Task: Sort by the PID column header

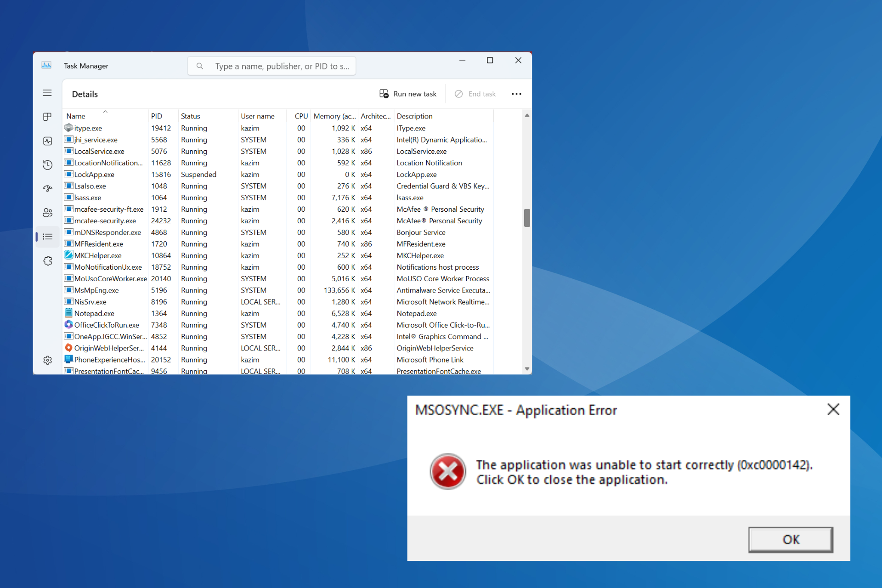Action: point(163,116)
